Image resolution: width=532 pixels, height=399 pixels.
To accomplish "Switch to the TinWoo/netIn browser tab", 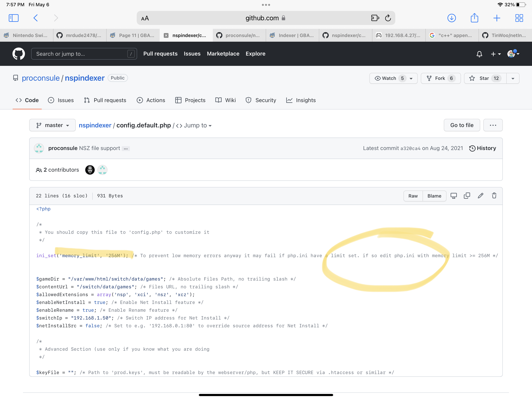I will pos(505,35).
